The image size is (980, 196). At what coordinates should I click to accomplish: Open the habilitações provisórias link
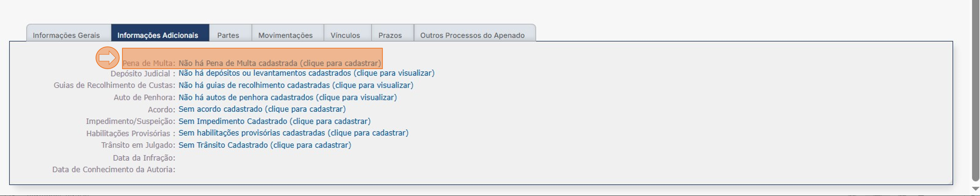(293, 133)
